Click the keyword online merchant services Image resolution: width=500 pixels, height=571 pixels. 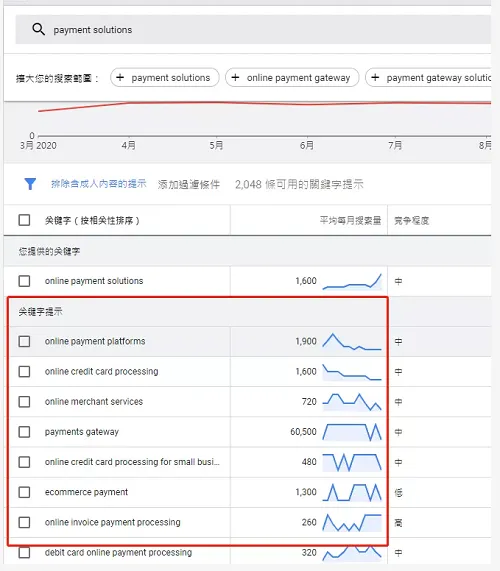click(x=94, y=402)
